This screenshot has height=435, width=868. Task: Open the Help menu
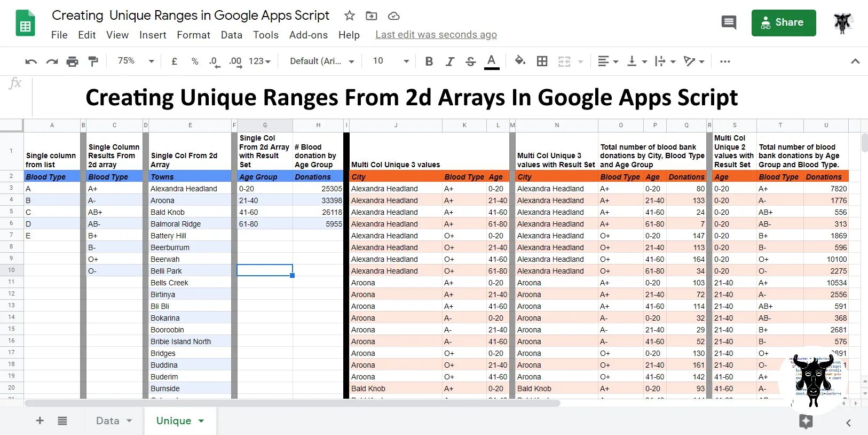click(349, 35)
